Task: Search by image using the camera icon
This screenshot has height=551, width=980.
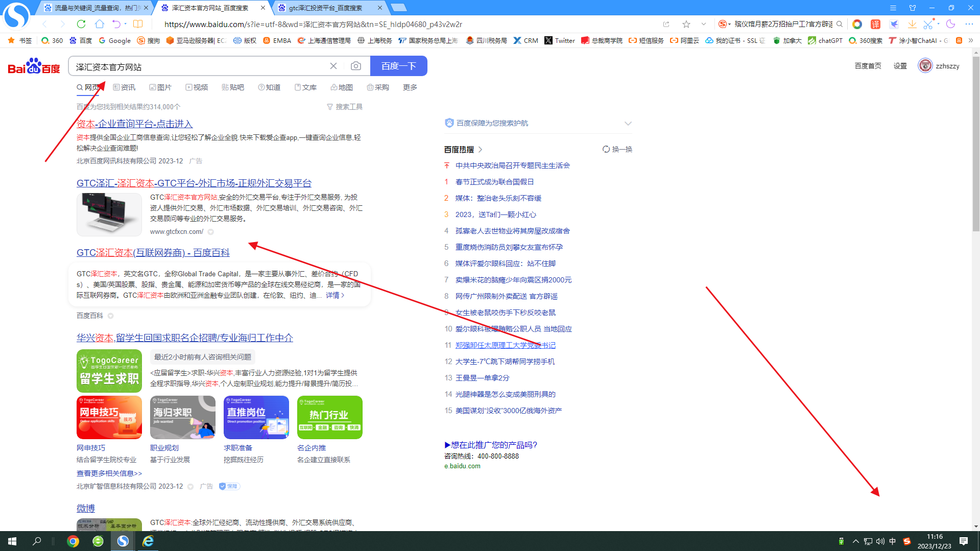Action: [x=355, y=66]
